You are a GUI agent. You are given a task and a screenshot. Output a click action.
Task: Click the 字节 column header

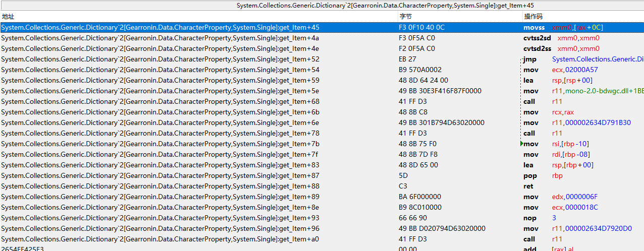[x=405, y=17]
